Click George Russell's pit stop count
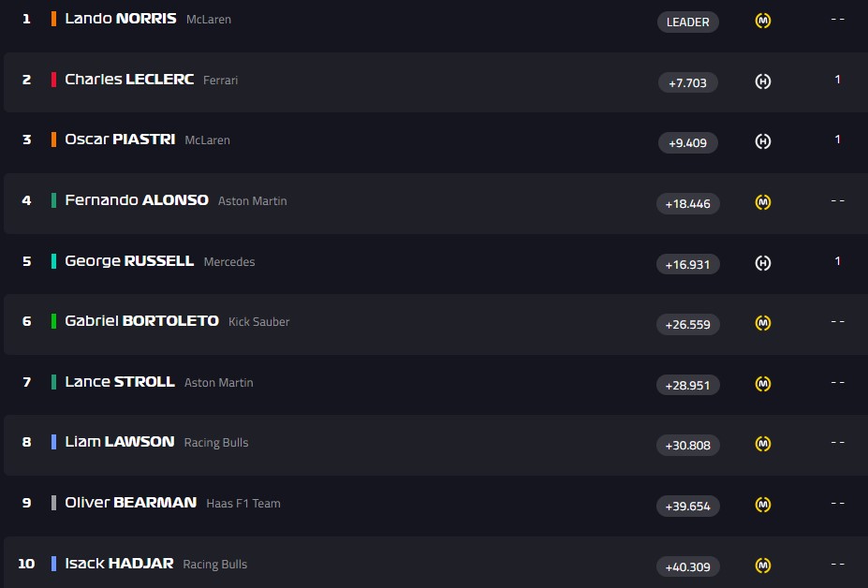The height and width of the screenshot is (588, 868). 837,261
